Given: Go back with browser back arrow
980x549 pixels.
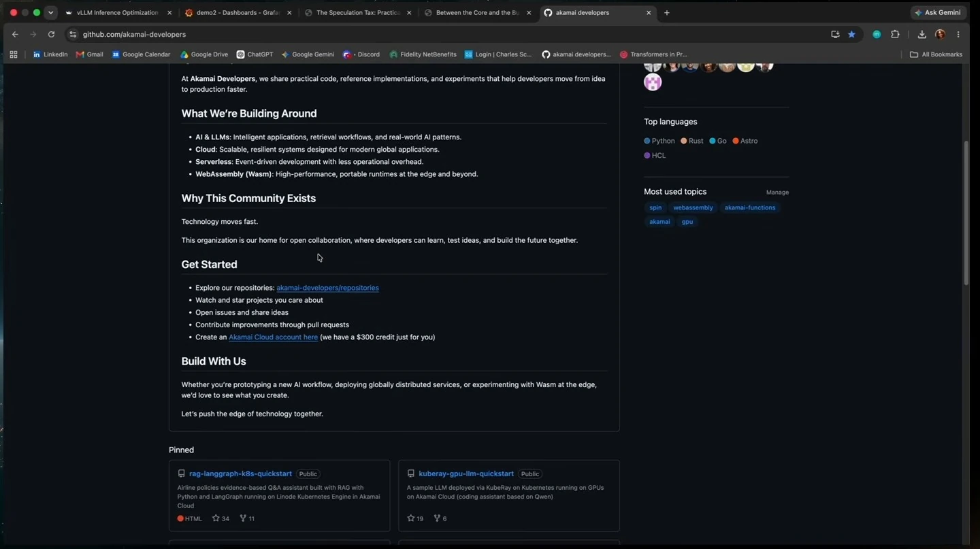Looking at the screenshot, I should (15, 34).
